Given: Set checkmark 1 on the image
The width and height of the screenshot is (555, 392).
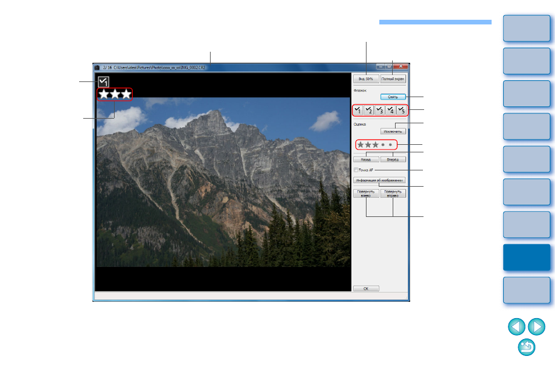Looking at the screenshot, I should tap(358, 111).
